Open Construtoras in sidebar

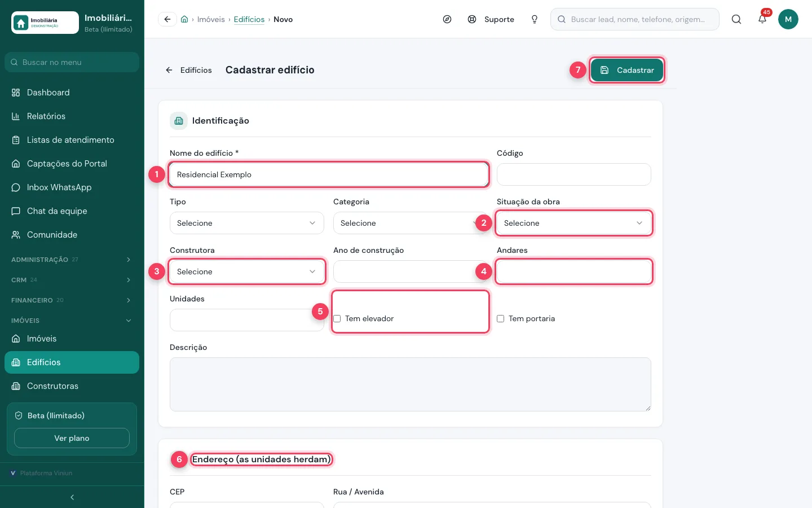pos(72,386)
